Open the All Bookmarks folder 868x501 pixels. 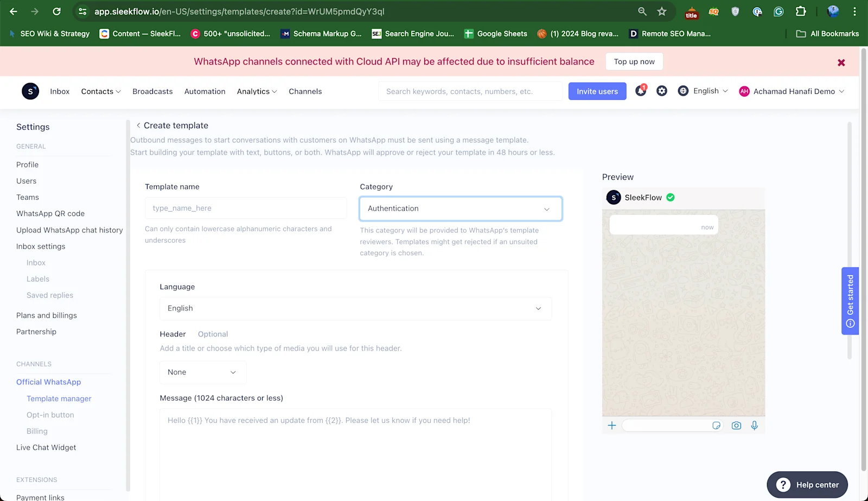point(827,34)
